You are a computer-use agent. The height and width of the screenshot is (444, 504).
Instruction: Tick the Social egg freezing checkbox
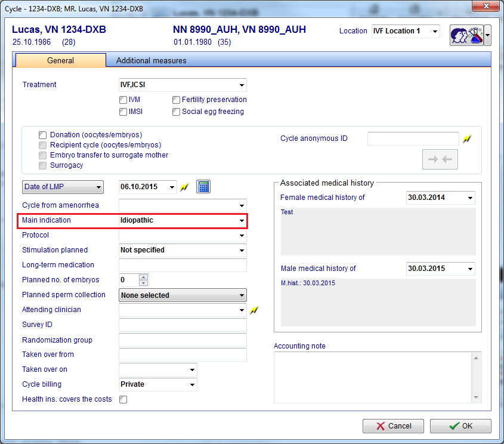point(176,112)
